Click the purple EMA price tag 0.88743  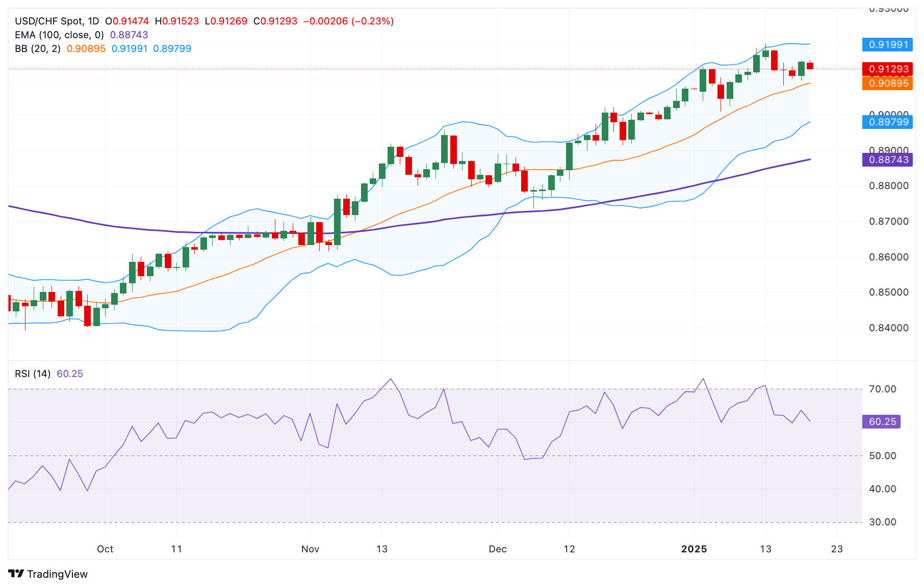888,159
